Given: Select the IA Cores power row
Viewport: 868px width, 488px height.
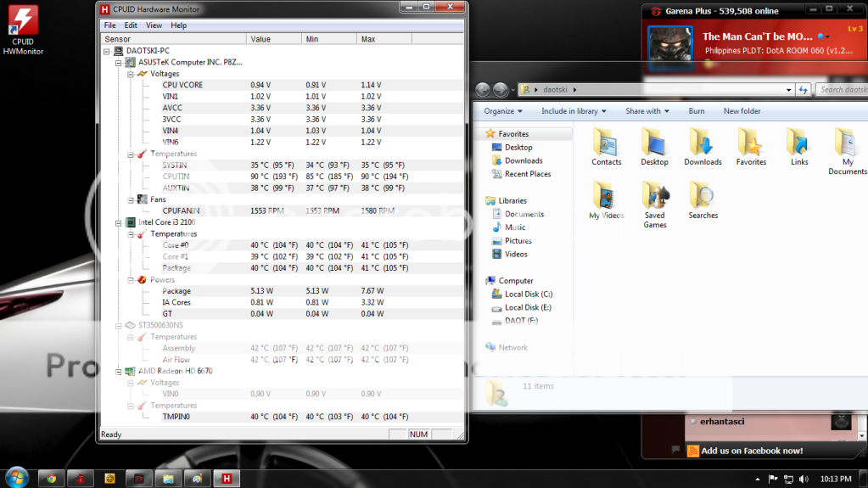Looking at the screenshot, I should pyautogui.click(x=283, y=302).
